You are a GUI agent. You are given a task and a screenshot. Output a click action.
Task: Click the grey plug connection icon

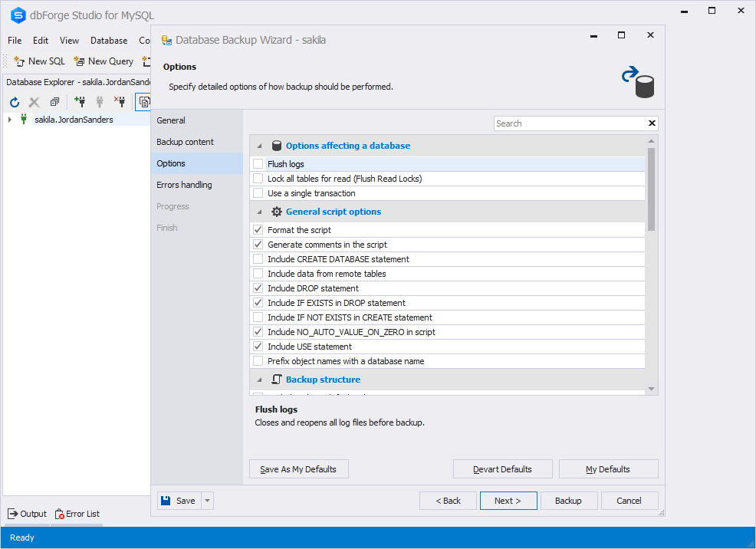[100, 102]
